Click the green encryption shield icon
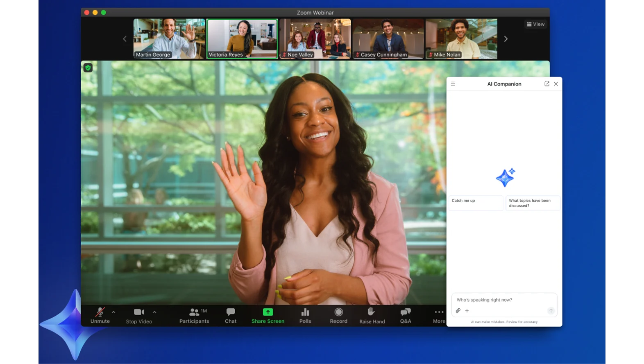Image resolution: width=644 pixels, height=364 pixels. 88,68
